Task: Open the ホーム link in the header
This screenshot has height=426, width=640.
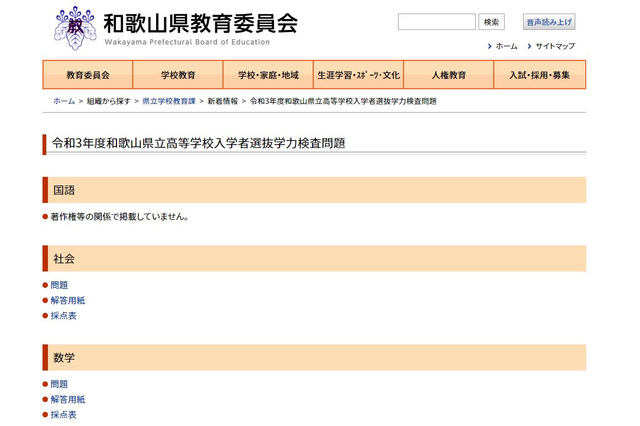Action: coord(507,46)
